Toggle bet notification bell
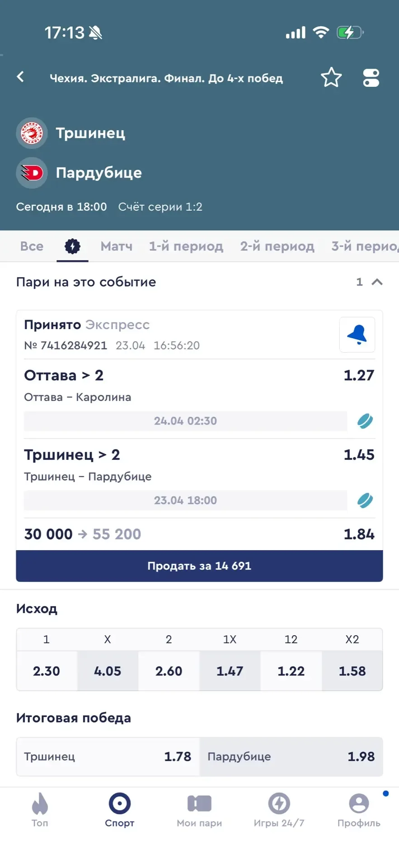The image size is (399, 868). click(357, 335)
